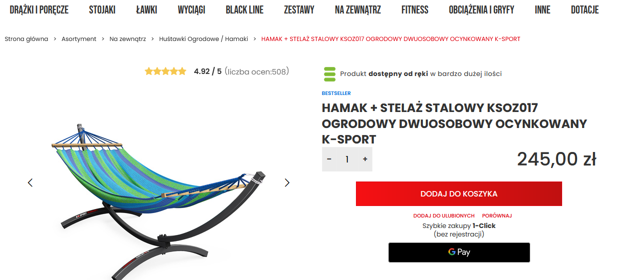The image size is (644, 280).
Task: Show next product image with right arrow
Action: coord(287,182)
